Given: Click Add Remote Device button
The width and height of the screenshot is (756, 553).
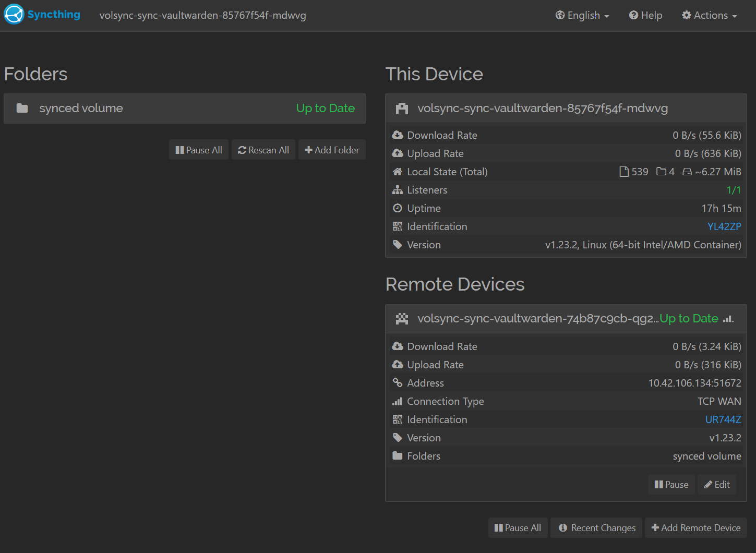Looking at the screenshot, I should coord(696,528).
